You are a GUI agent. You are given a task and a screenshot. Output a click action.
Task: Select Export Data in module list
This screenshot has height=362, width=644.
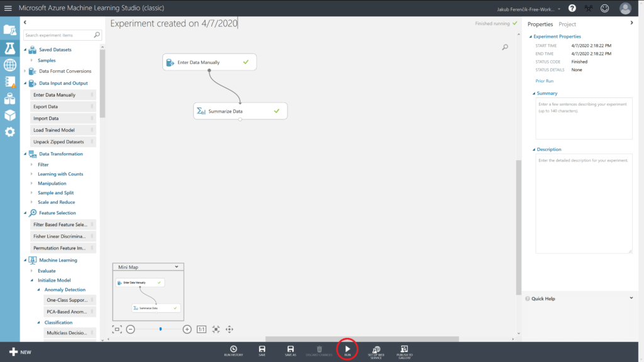tap(63, 107)
